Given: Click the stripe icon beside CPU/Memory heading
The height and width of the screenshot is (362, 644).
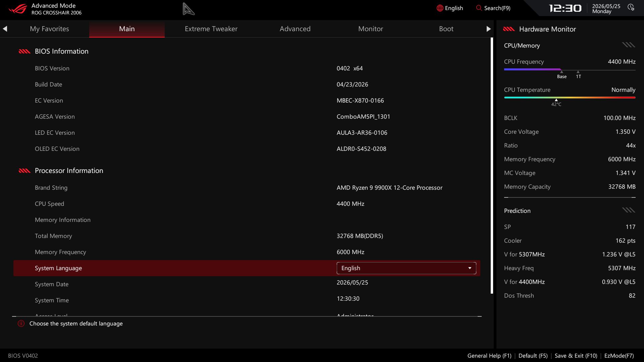Looking at the screenshot, I should click(x=629, y=45).
